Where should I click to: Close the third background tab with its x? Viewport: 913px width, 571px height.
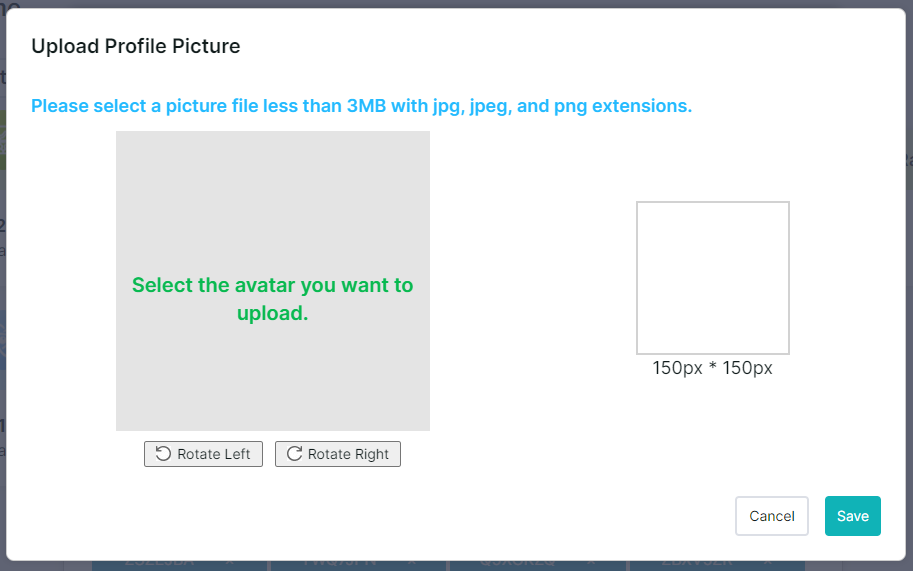pos(591,563)
